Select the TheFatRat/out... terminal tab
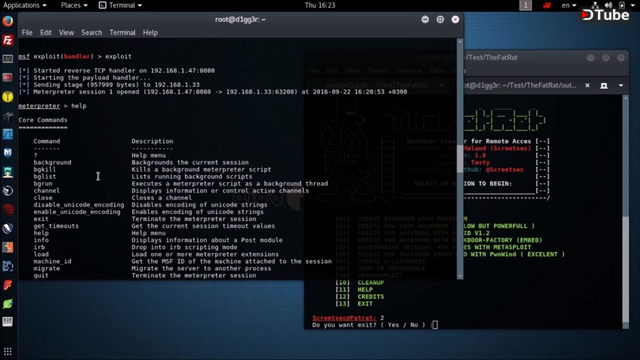 pos(521,85)
